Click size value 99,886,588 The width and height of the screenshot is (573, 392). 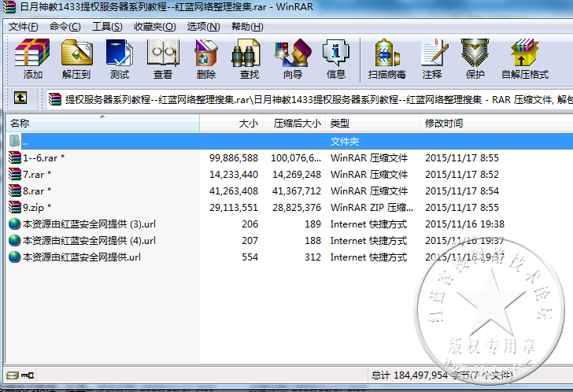tap(234, 157)
